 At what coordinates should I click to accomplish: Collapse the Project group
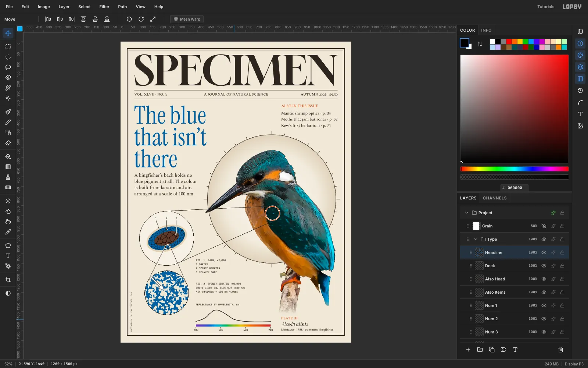(467, 213)
